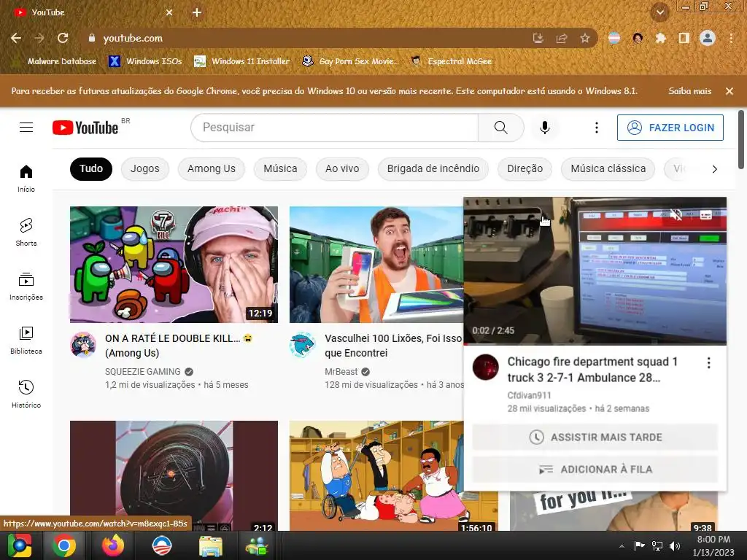
Task: Open the Chrome three-dot menu
Action: click(731, 38)
